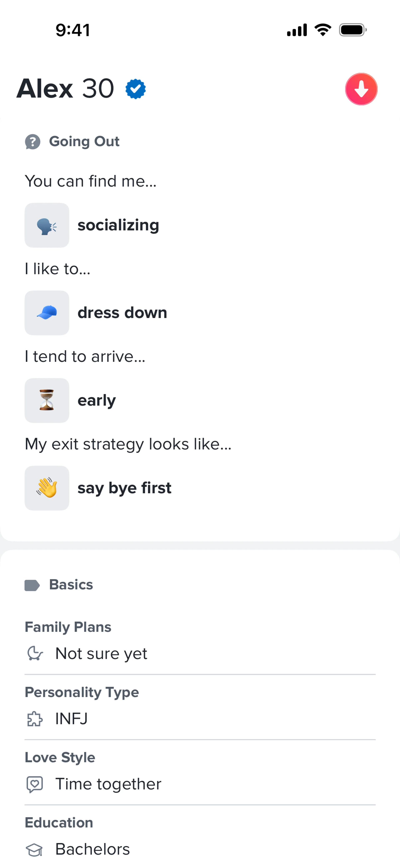
Task: Tap the speaking head socializing icon
Action: coord(47,225)
